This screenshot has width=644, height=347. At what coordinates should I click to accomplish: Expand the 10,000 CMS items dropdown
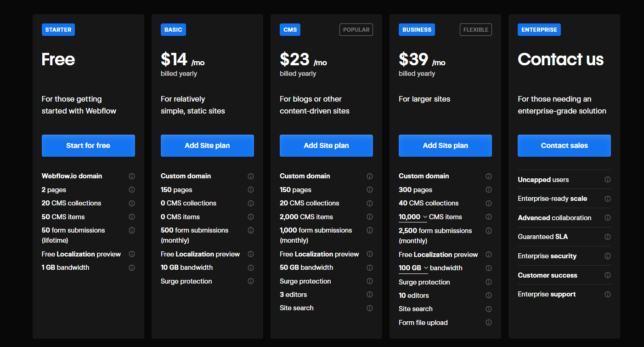412,216
